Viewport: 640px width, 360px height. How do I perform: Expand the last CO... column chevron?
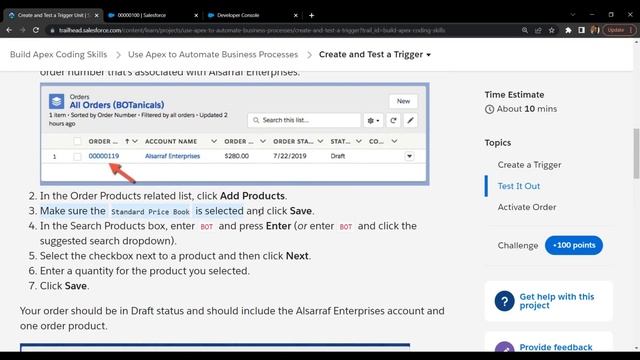click(394, 141)
